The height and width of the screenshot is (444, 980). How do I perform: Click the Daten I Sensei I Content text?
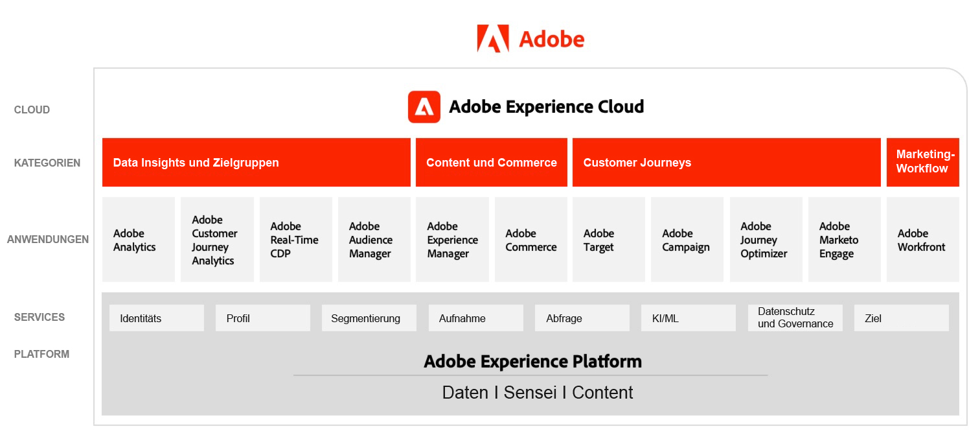(x=538, y=393)
